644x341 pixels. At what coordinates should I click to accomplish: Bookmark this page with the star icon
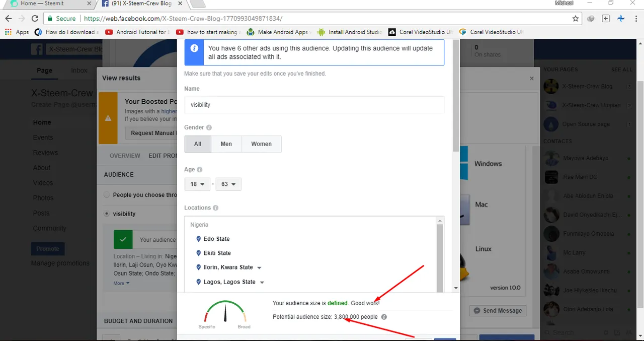pos(576,19)
